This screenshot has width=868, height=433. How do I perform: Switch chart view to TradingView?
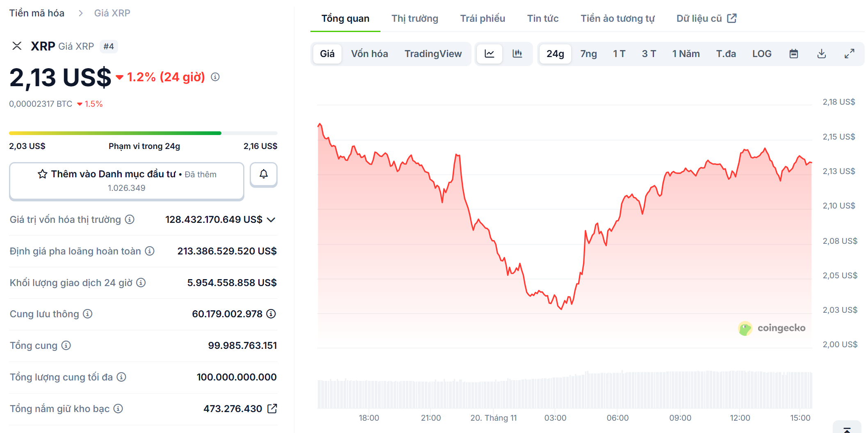click(x=433, y=53)
